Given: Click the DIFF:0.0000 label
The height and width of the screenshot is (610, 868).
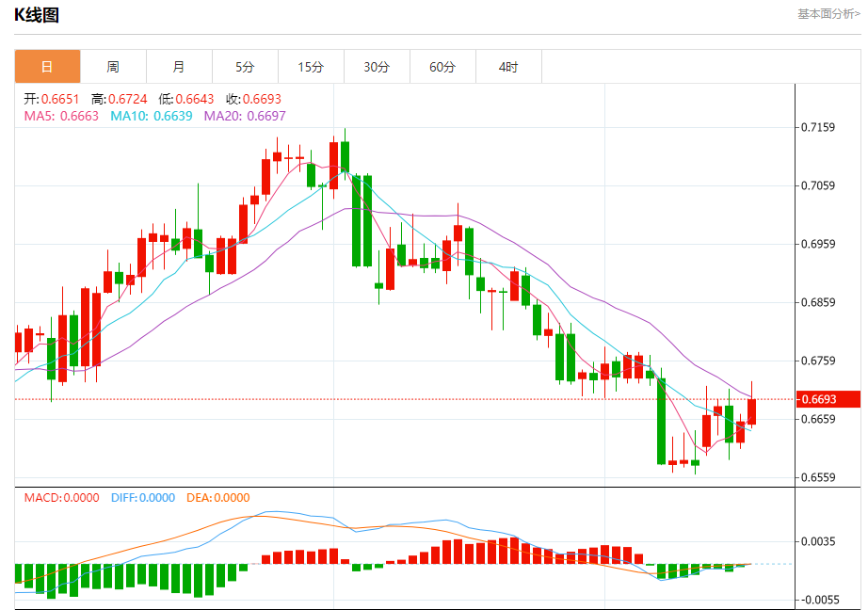Looking at the screenshot, I should click(143, 498).
